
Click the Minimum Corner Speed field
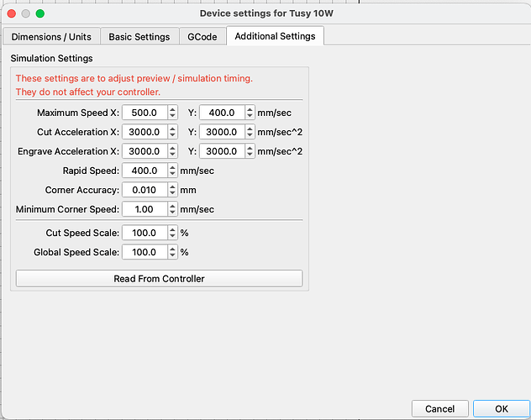(x=144, y=209)
